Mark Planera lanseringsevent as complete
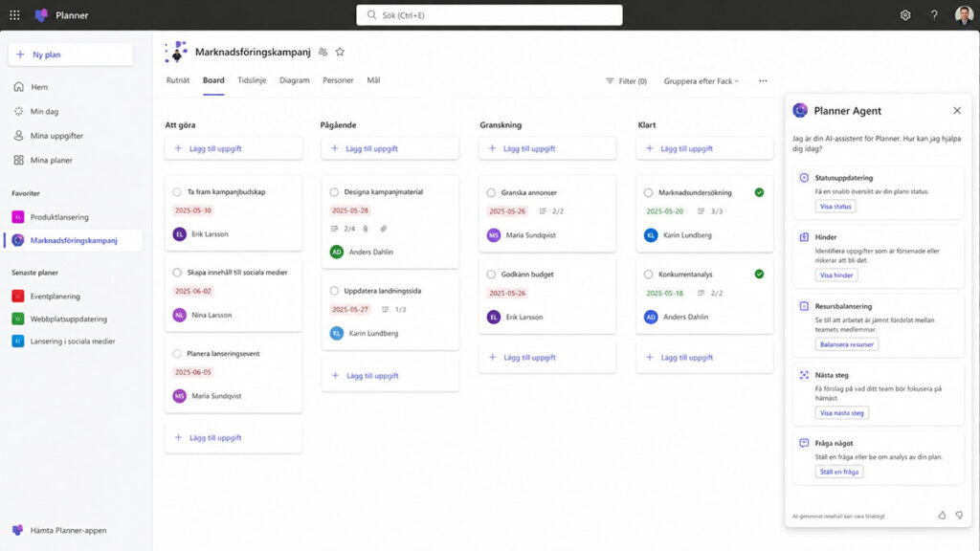This screenshot has height=551, width=980. tap(177, 354)
